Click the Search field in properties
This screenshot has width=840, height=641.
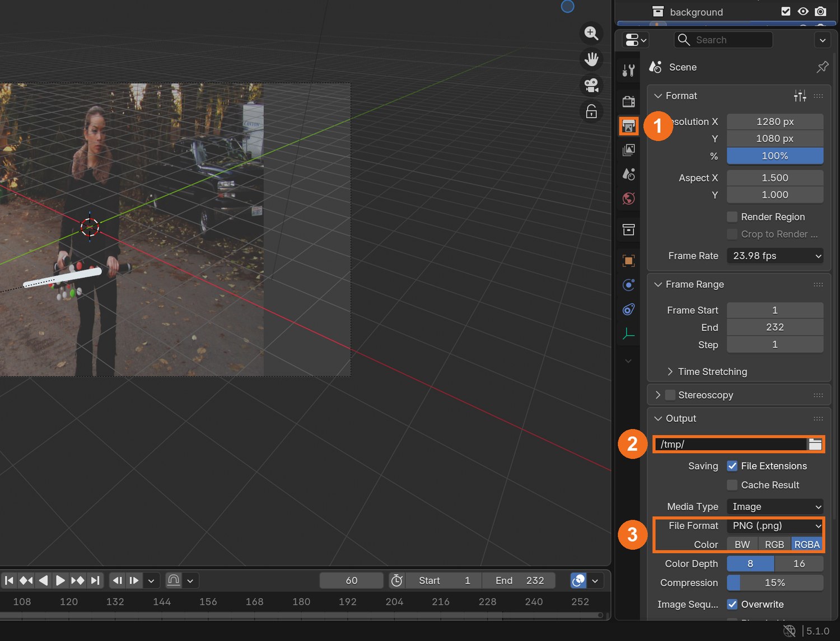tap(724, 40)
